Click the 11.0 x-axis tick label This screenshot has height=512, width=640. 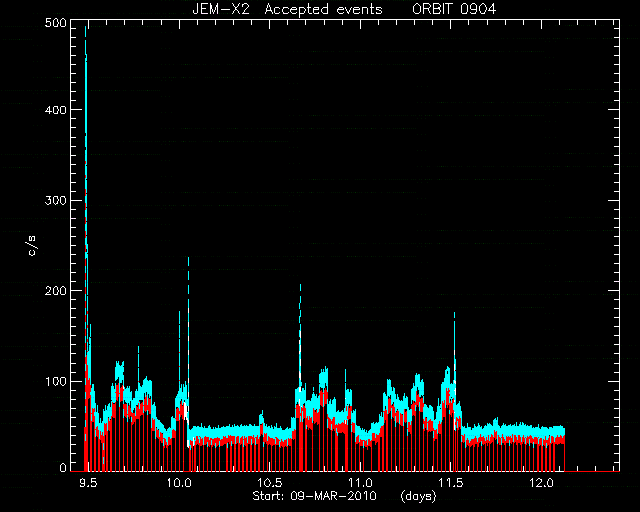point(360,483)
